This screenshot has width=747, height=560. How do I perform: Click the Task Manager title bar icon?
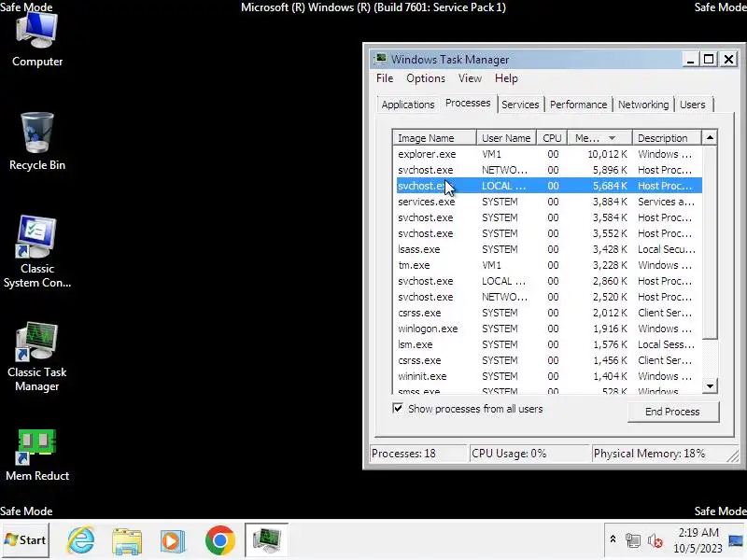pos(380,59)
